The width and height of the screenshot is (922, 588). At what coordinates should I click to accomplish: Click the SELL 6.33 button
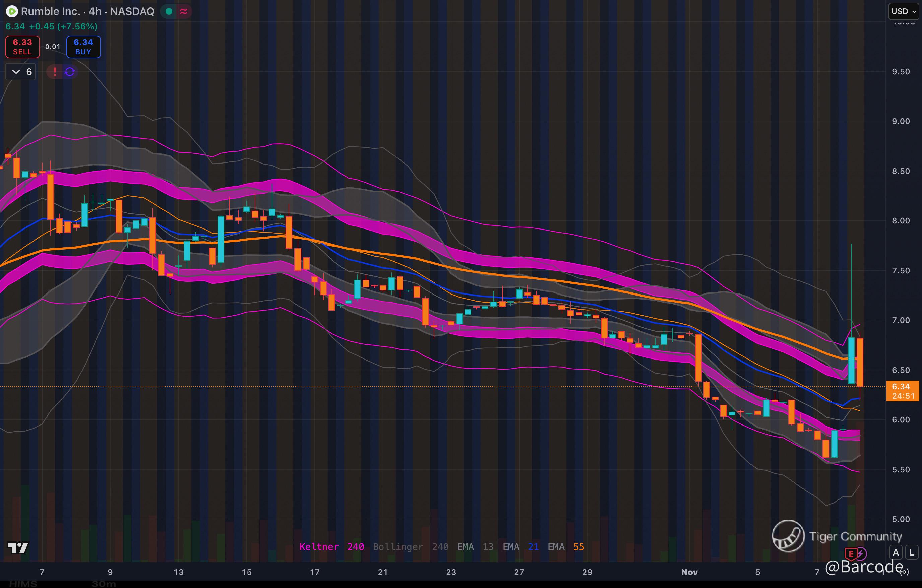[x=22, y=47]
